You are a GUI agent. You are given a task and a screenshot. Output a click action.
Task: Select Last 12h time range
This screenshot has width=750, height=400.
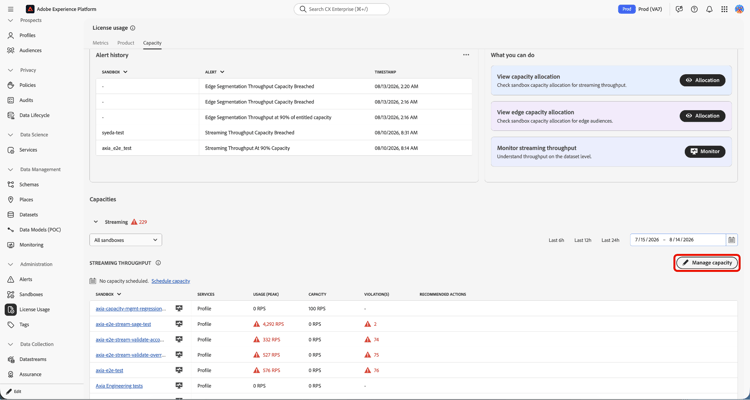583,240
